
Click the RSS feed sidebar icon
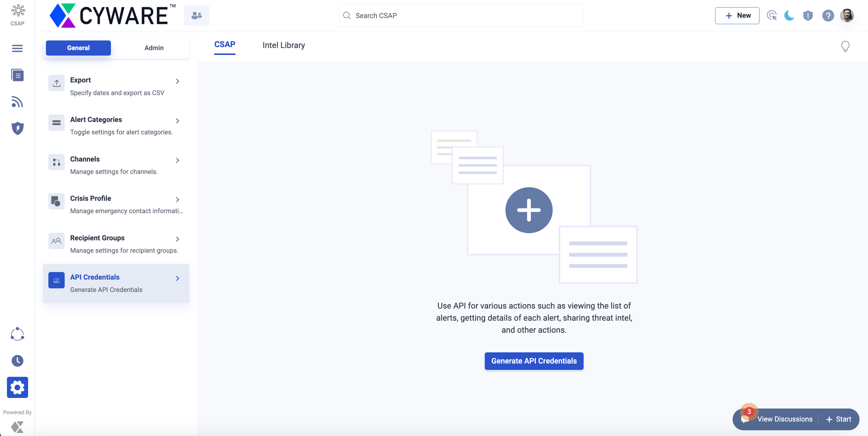click(x=17, y=102)
